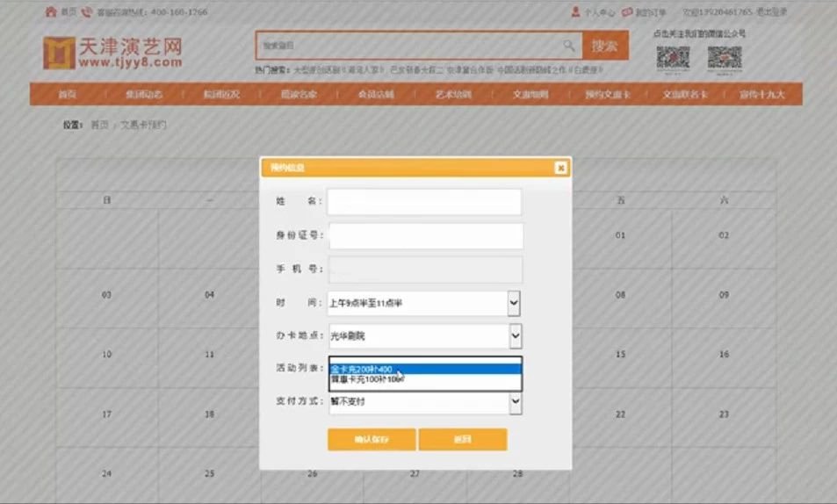Click calendar date 02
Screen dimensions: 837x504
pos(724,235)
